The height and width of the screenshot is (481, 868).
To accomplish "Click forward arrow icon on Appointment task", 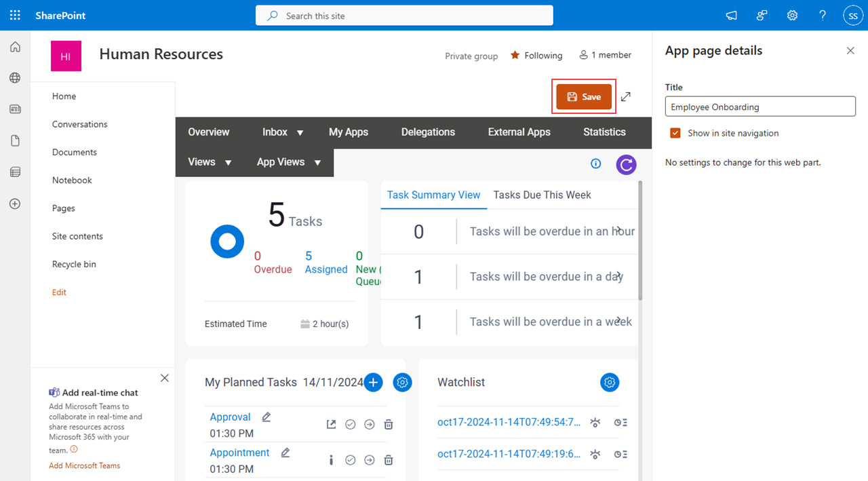I will coord(370,460).
